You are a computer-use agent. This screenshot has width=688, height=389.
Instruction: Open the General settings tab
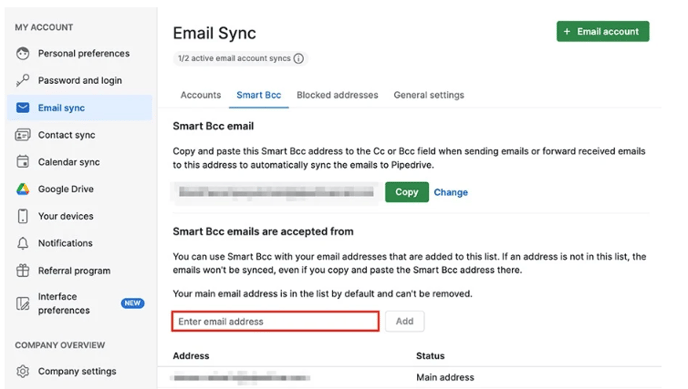(429, 95)
